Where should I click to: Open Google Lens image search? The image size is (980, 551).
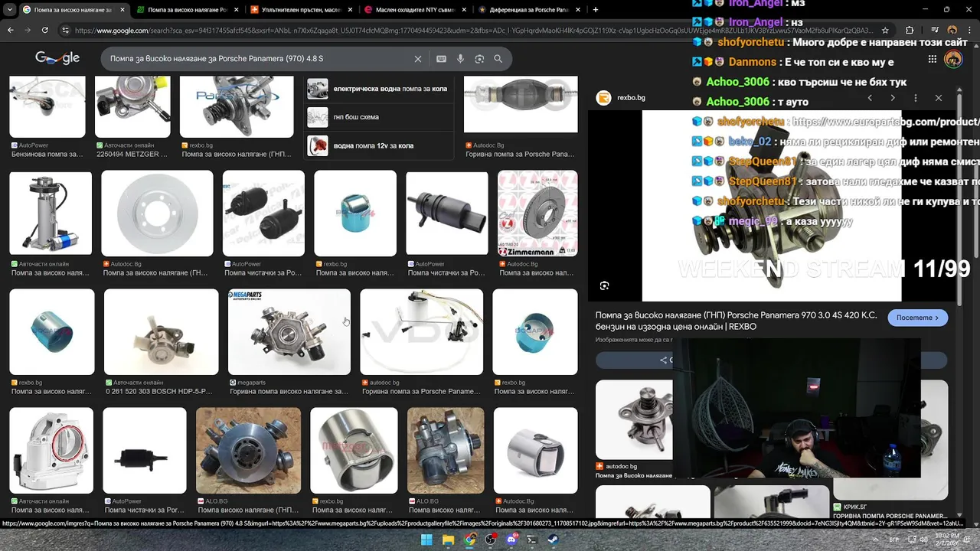tap(479, 59)
